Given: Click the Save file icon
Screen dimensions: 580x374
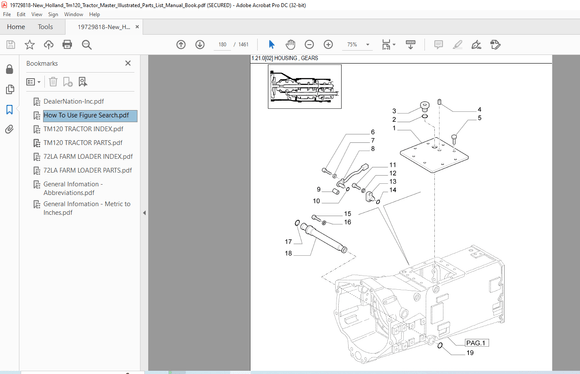Looking at the screenshot, I should click(11, 45).
